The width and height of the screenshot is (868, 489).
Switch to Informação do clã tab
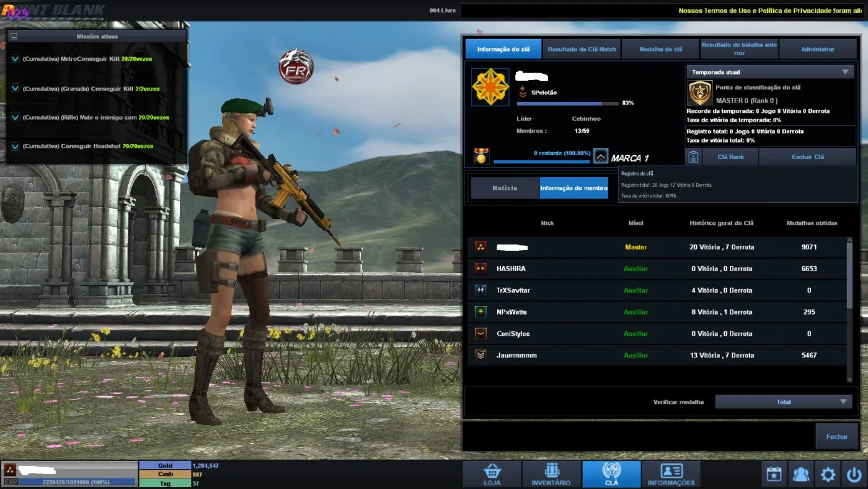(x=503, y=49)
